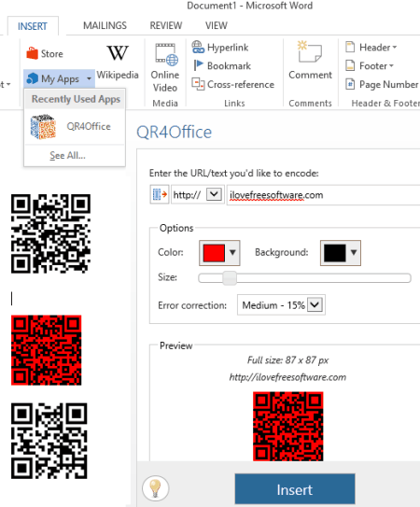The width and height of the screenshot is (420, 507).
Task: Switch to the REVIEW tab
Action: 166,25
